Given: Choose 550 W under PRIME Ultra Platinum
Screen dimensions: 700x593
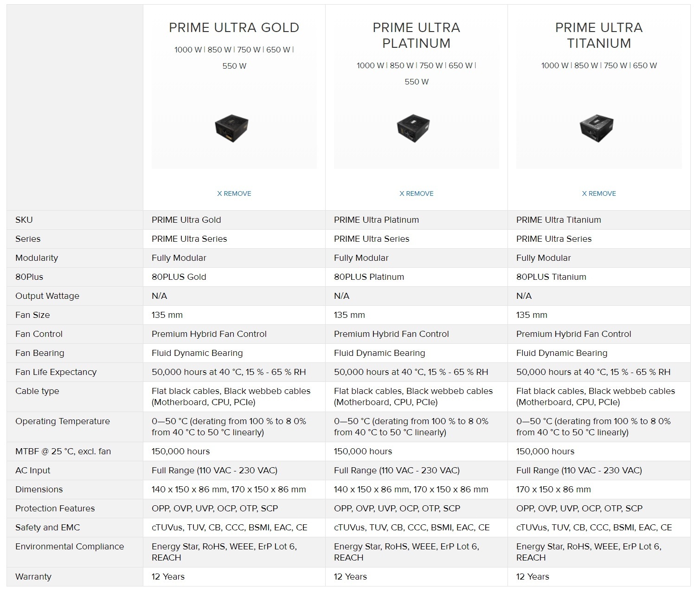Looking at the screenshot, I should [417, 82].
